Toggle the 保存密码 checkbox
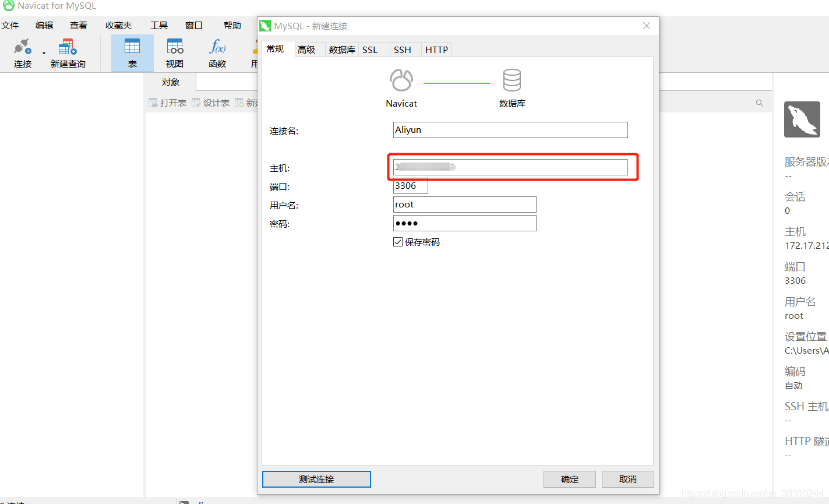Image resolution: width=829 pixels, height=504 pixels. click(x=398, y=242)
